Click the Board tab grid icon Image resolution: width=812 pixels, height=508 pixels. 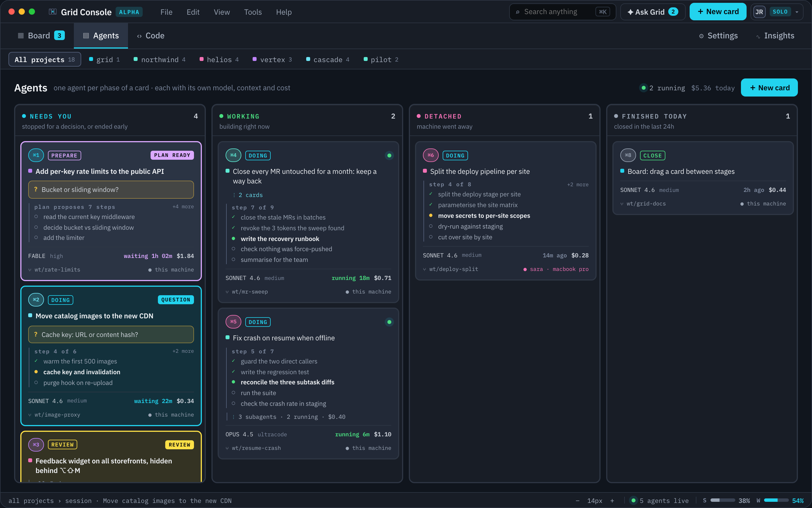pyautogui.click(x=21, y=36)
